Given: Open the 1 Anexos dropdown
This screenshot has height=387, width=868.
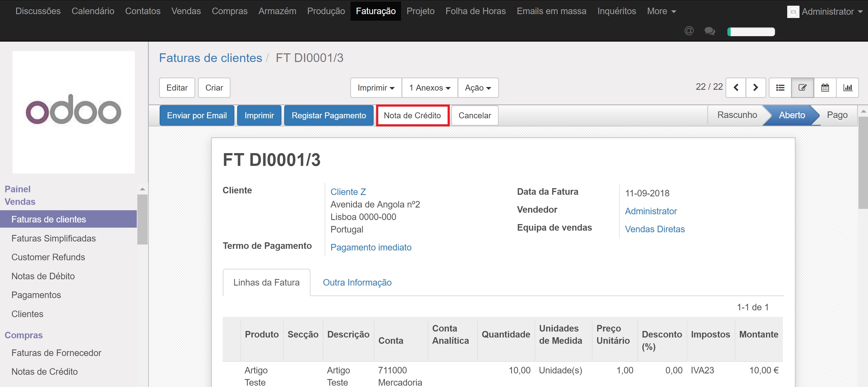Looking at the screenshot, I should pyautogui.click(x=430, y=88).
